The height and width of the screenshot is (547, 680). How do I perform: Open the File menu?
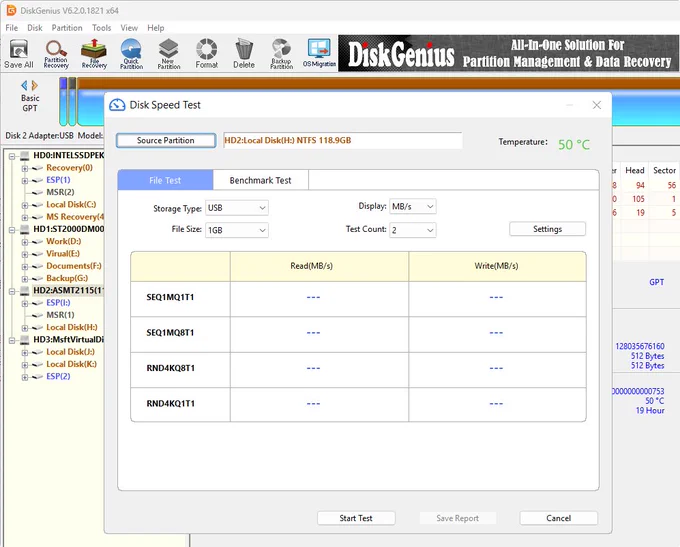tap(12, 28)
